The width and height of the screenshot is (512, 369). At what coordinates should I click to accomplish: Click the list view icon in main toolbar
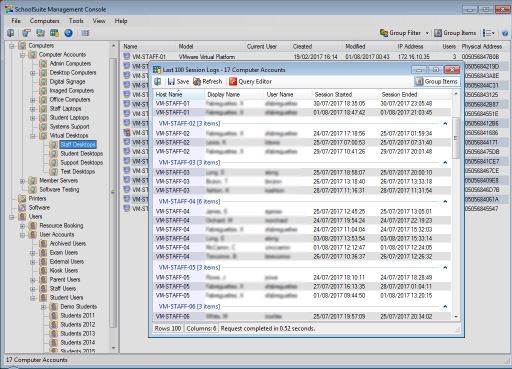tap(85, 33)
